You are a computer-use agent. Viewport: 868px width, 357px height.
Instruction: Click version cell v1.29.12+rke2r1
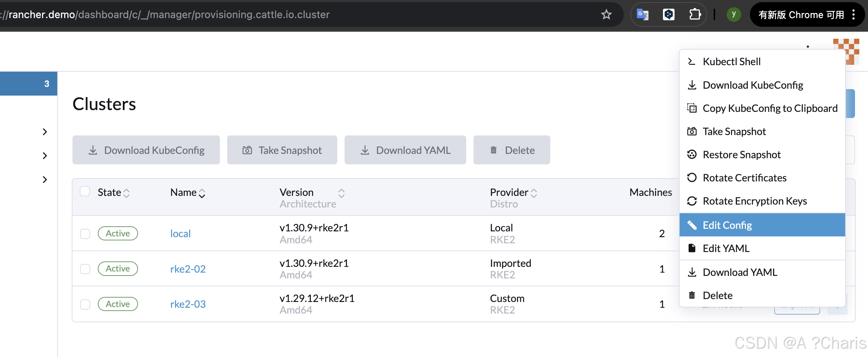317,298
